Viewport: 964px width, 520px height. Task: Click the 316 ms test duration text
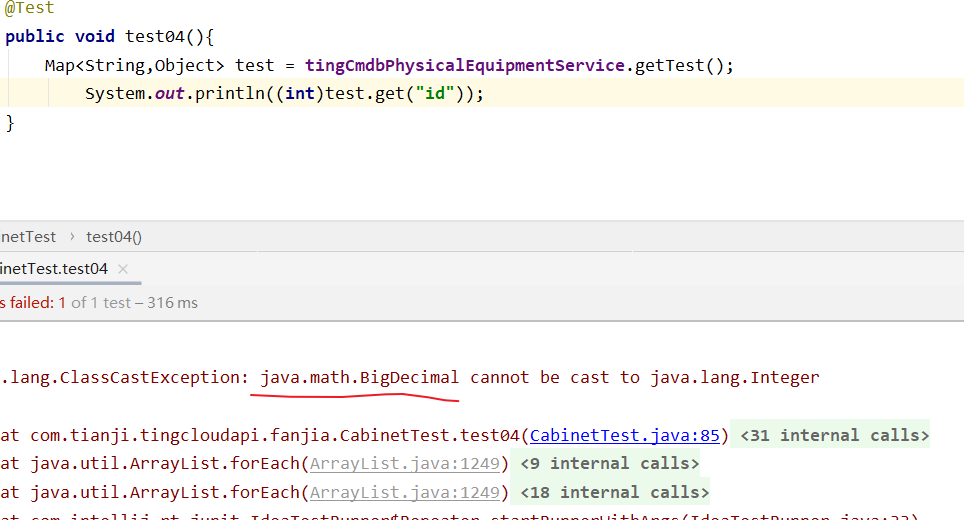click(x=172, y=302)
